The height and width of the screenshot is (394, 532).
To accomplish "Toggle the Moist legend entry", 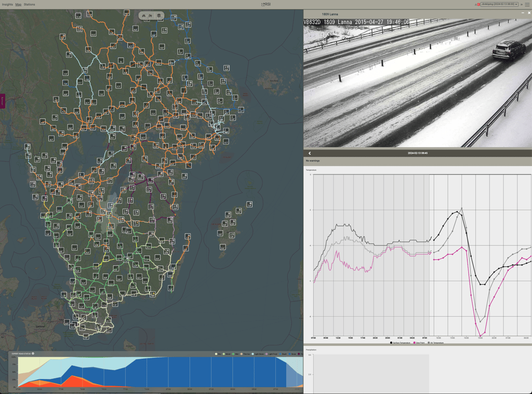I will click(227, 354).
